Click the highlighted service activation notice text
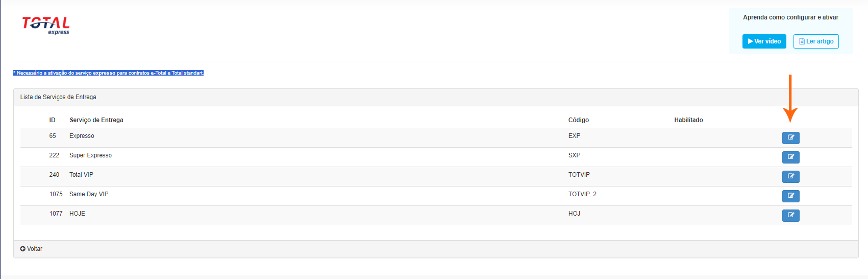Viewport: 868px width, 279px height. [x=109, y=73]
